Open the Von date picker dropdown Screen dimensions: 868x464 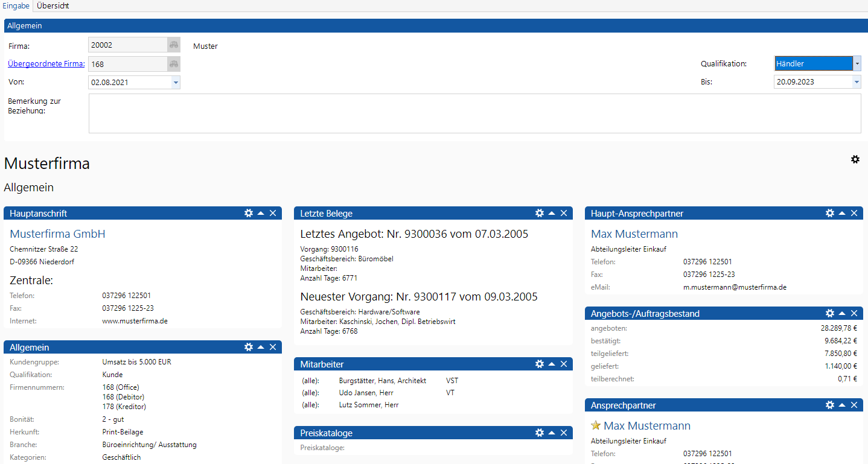(176, 82)
